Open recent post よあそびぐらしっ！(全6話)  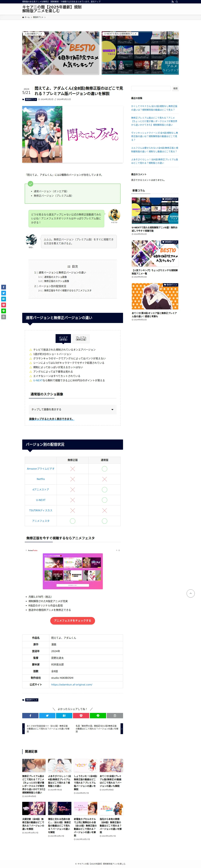point(155,161)
